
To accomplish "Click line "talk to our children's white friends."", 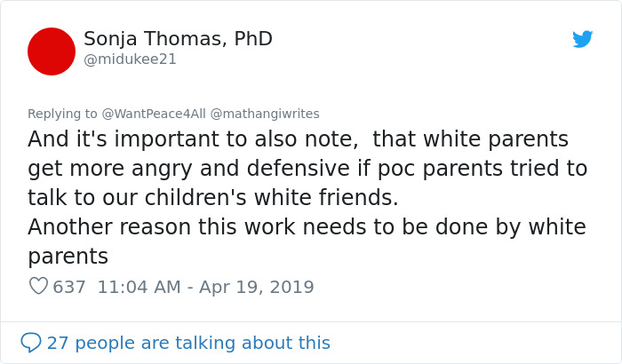I will click(213, 198).
